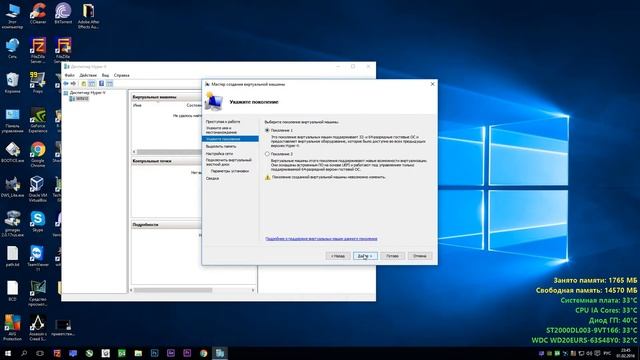Open the 'Корзина' recycle bin icon

(12, 83)
